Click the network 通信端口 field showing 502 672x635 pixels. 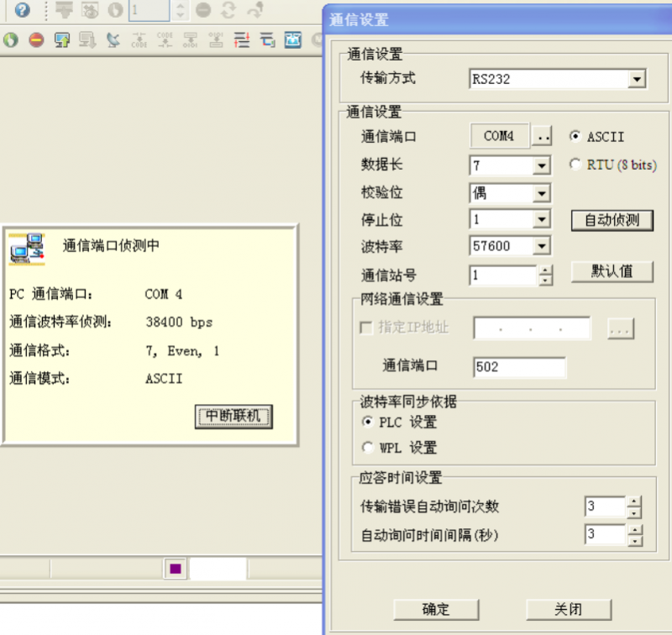click(x=519, y=367)
